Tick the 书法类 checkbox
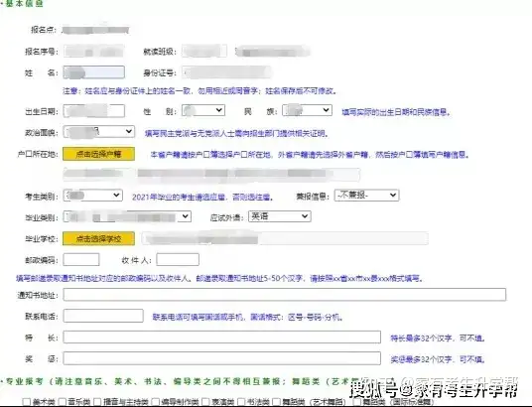Viewport: 532px width, 407px height. click(241, 402)
